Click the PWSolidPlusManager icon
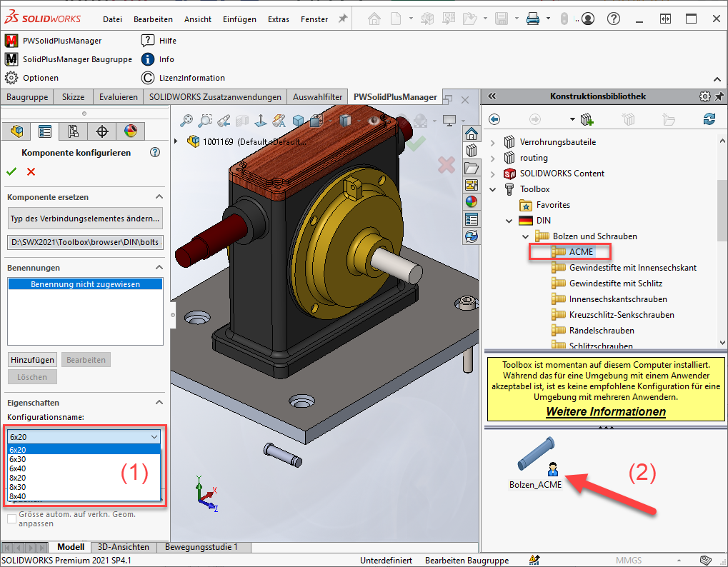This screenshot has width=728, height=567. click(11, 41)
